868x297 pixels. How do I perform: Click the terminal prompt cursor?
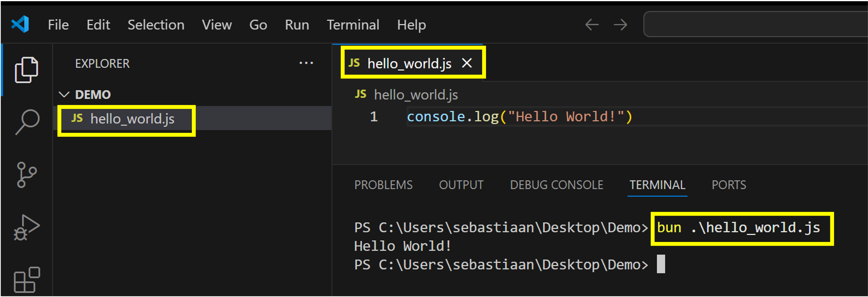(661, 264)
